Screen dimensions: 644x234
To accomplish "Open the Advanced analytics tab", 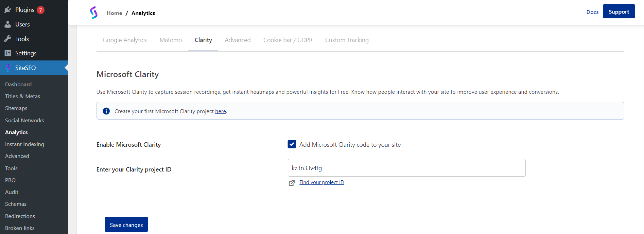I will point(238,40).
